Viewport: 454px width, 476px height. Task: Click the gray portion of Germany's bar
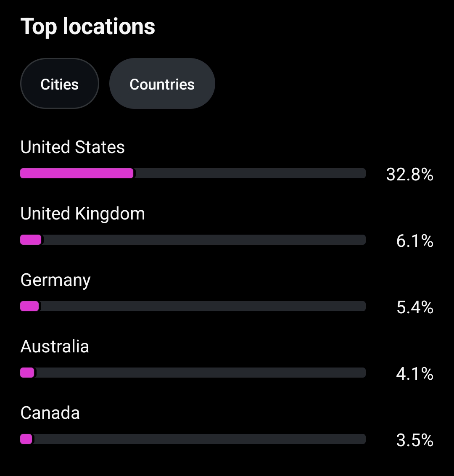(x=202, y=306)
